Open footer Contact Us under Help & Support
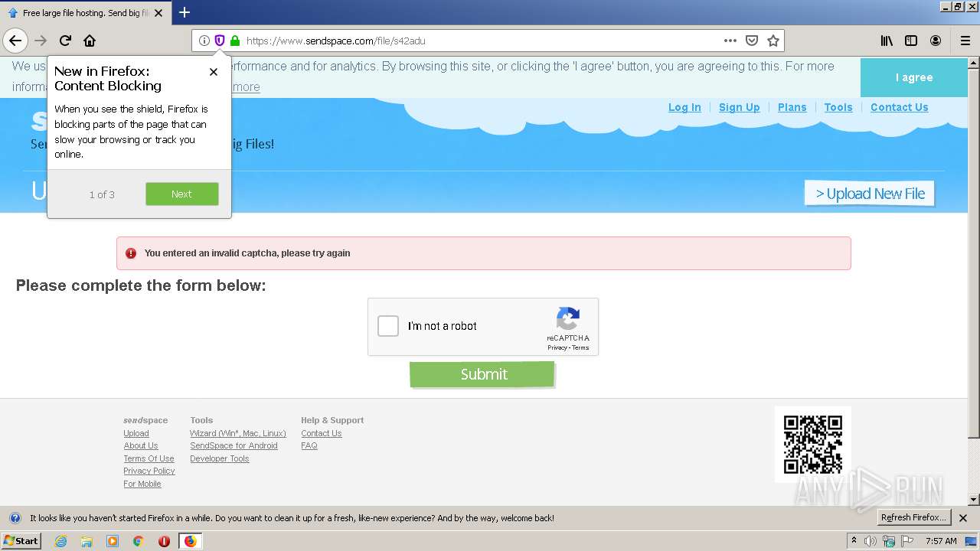This screenshot has width=980, height=551. click(x=322, y=433)
